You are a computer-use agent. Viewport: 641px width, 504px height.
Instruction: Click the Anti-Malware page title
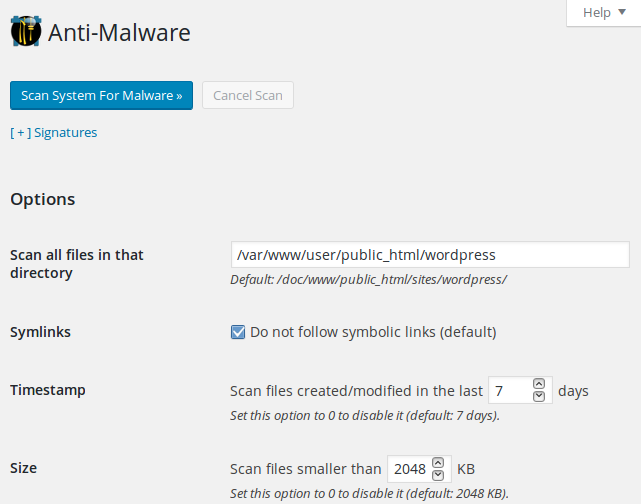119,32
